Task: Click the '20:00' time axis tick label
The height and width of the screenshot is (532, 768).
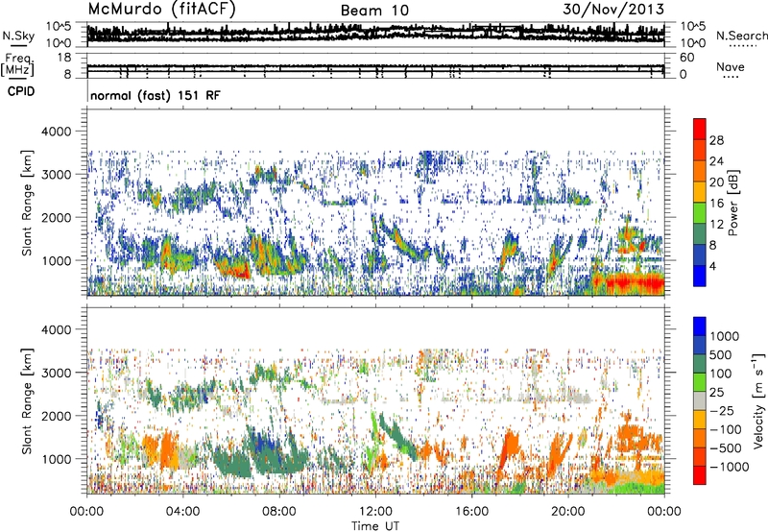Action: pyautogui.click(x=567, y=512)
